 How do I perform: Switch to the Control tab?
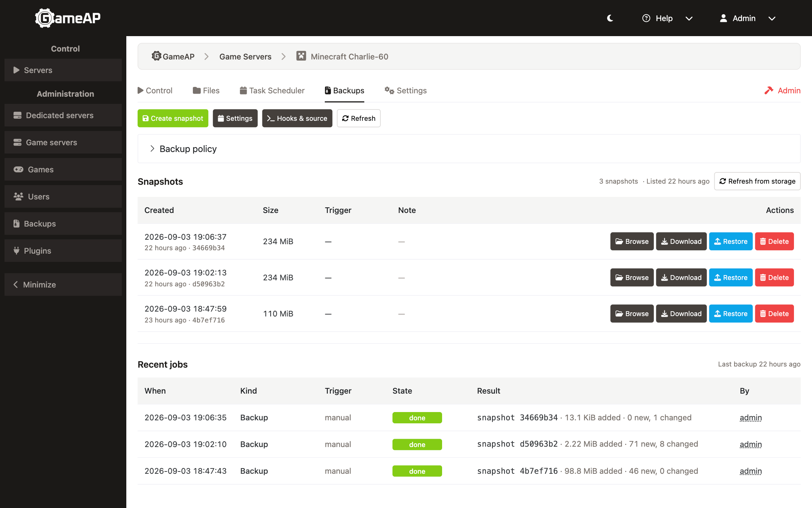(x=155, y=90)
